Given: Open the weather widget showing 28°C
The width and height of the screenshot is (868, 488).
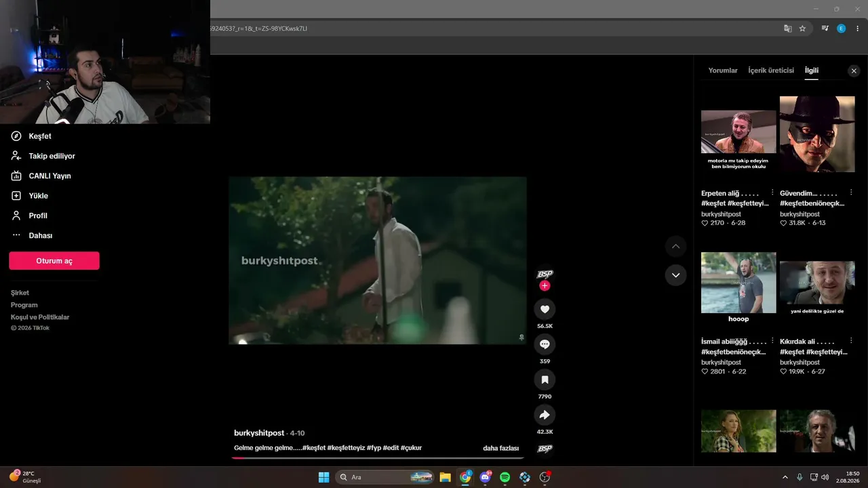Looking at the screenshot, I should tap(25, 477).
